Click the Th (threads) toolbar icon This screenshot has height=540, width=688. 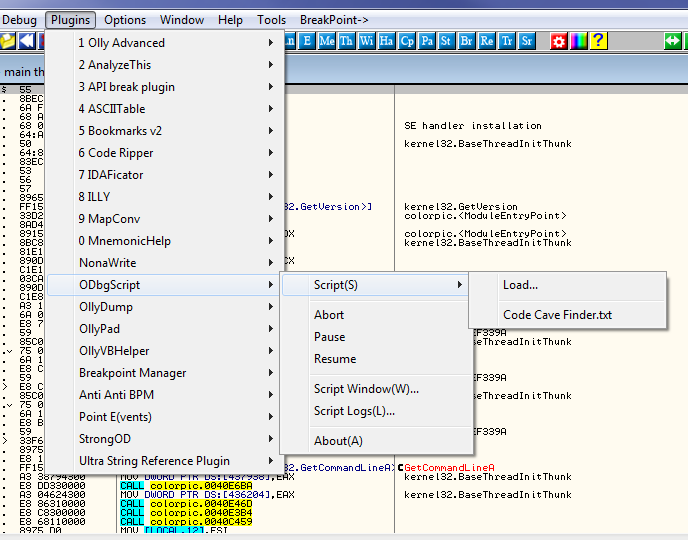[x=346, y=41]
